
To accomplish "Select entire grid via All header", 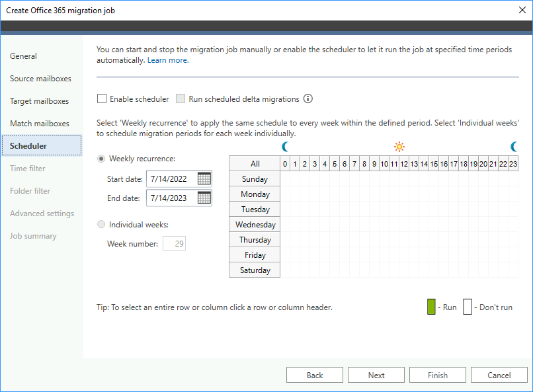I will (x=255, y=164).
